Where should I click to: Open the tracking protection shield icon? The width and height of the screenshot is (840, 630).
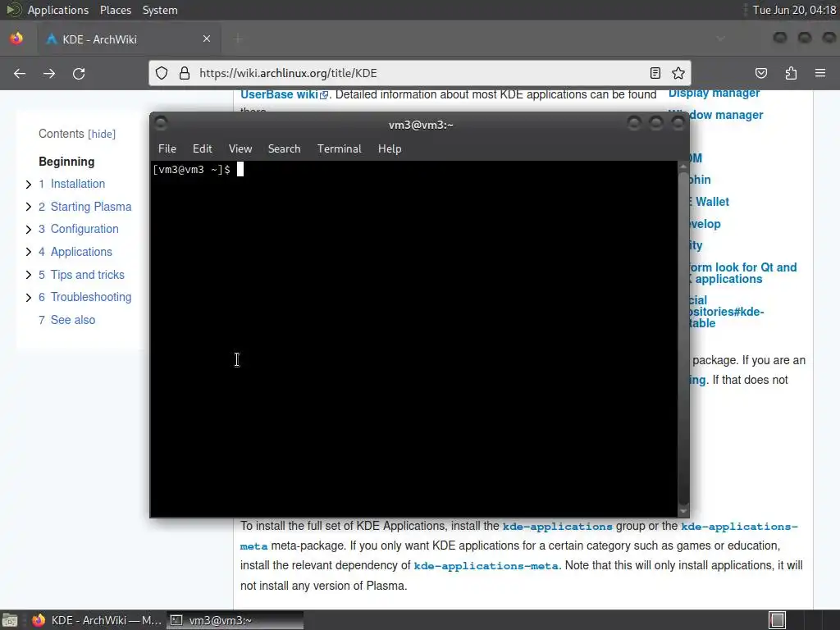pyautogui.click(x=162, y=73)
